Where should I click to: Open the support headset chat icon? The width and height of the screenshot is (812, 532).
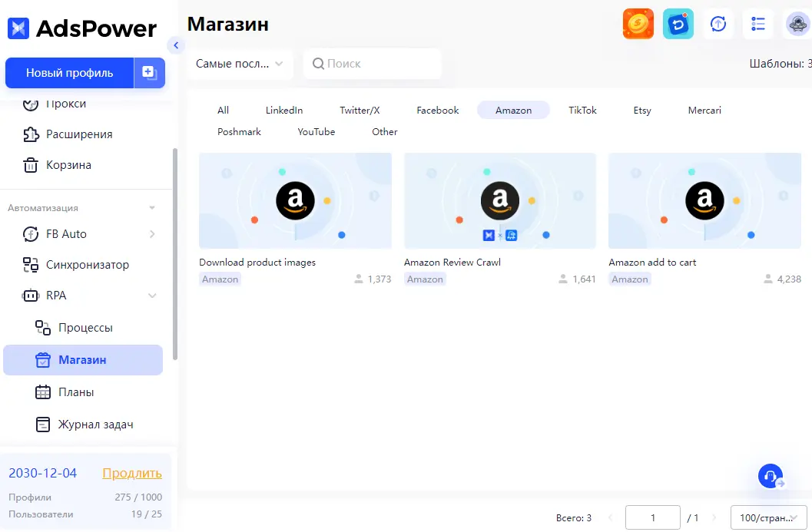pyautogui.click(x=771, y=476)
